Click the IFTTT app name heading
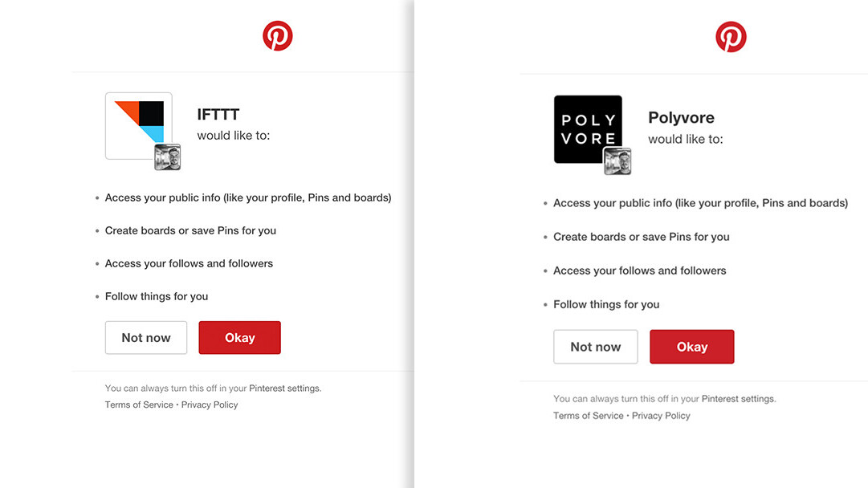 point(218,115)
